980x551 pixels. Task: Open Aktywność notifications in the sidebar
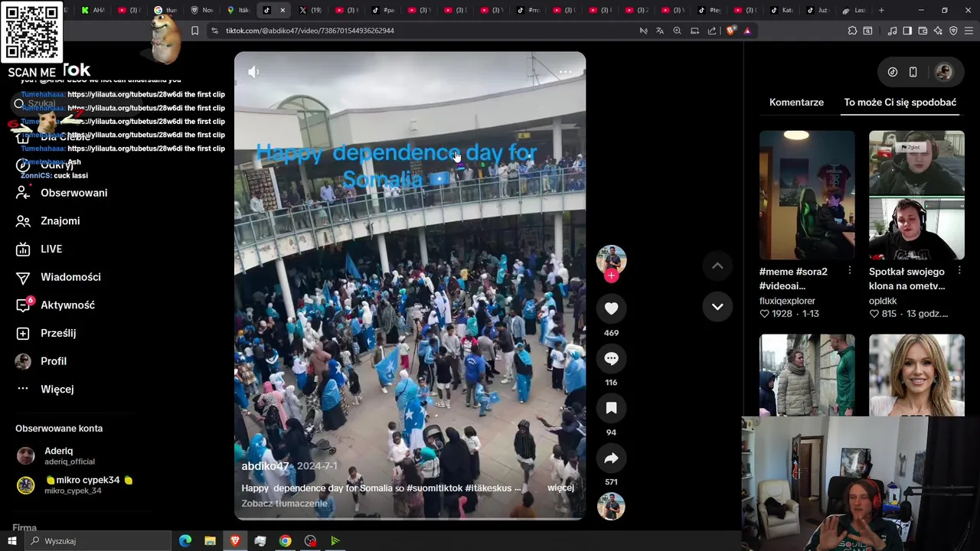(x=56, y=305)
